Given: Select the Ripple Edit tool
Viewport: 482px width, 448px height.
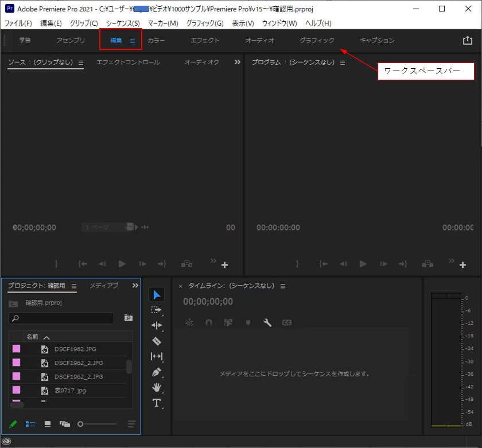Looking at the screenshot, I should coord(157,325).
